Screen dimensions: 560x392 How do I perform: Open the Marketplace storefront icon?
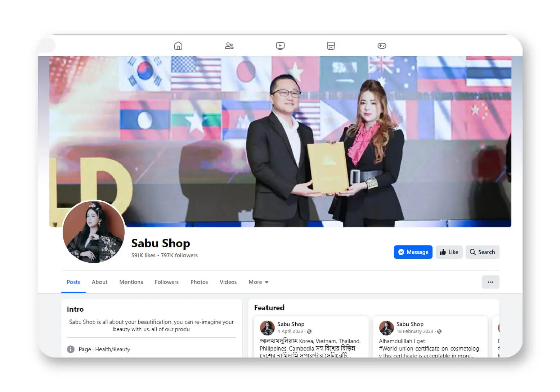[331, 46]
